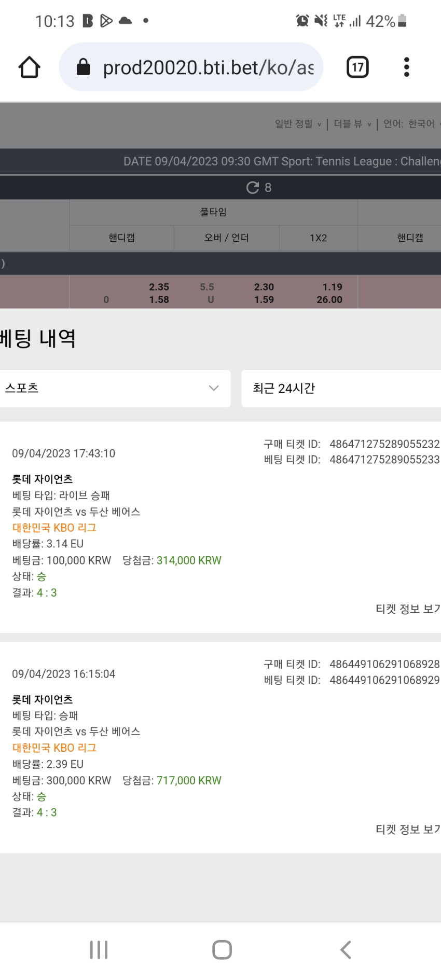Open the tab switcher showing 17
The image size is (441, 980).
[x=357, y=67]
